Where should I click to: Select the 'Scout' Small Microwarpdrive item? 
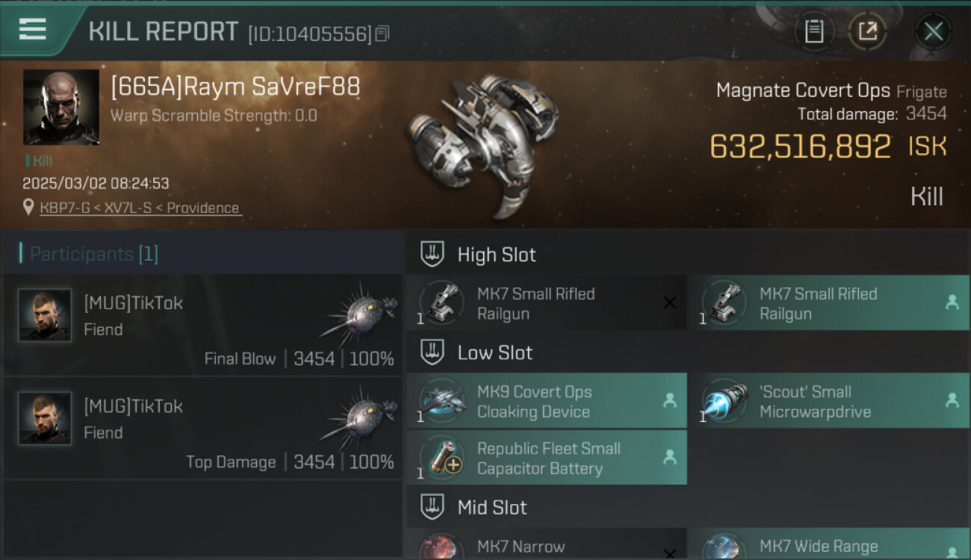click(828, 401)
